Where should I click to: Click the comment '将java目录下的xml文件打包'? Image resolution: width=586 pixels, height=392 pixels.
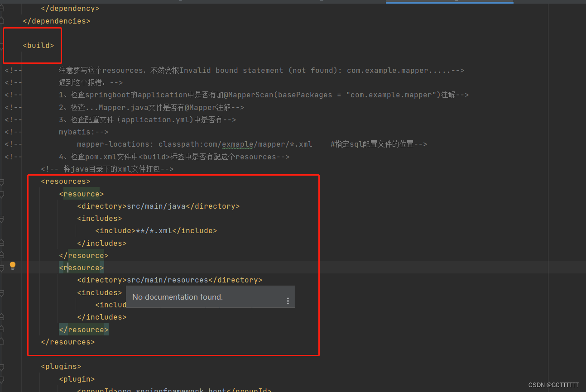click(107, 169)
